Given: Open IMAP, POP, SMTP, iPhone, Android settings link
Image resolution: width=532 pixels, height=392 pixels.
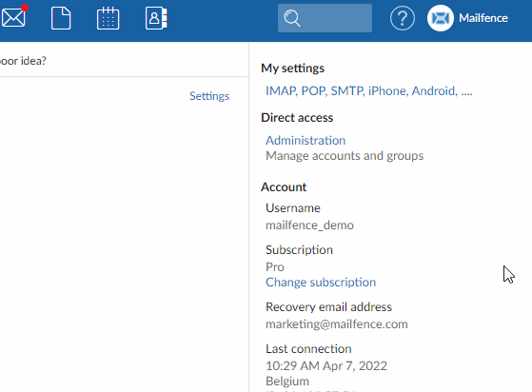Looking at the screenshot, I should click(369, 91).
